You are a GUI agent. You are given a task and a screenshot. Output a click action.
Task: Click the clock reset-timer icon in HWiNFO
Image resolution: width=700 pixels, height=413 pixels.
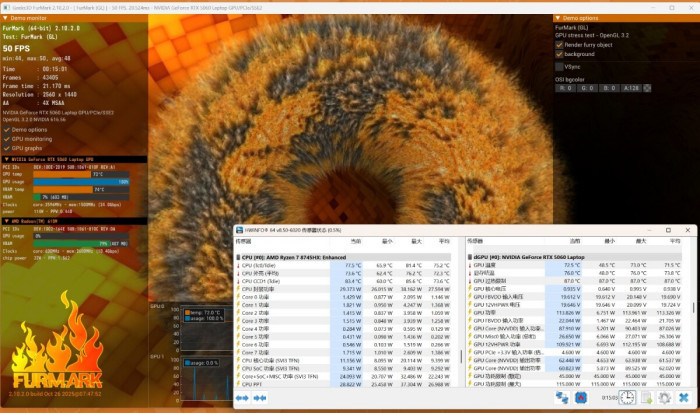[627, 397]
